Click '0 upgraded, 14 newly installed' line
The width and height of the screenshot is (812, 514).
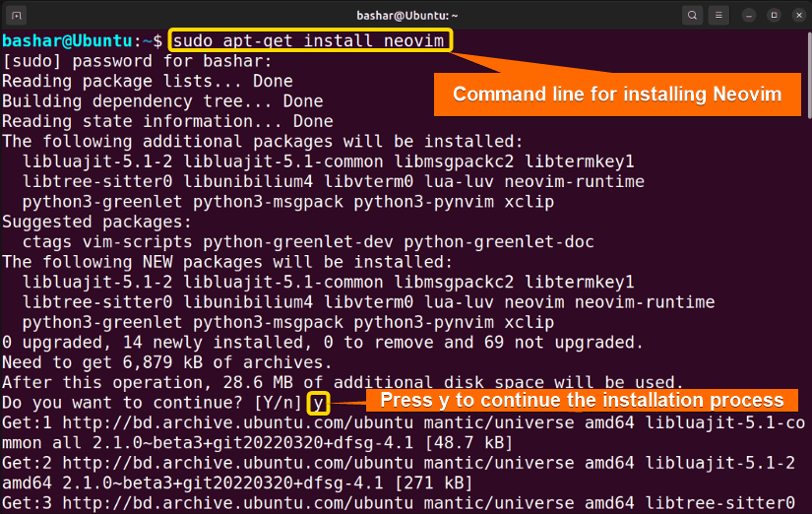pos(323,343)
